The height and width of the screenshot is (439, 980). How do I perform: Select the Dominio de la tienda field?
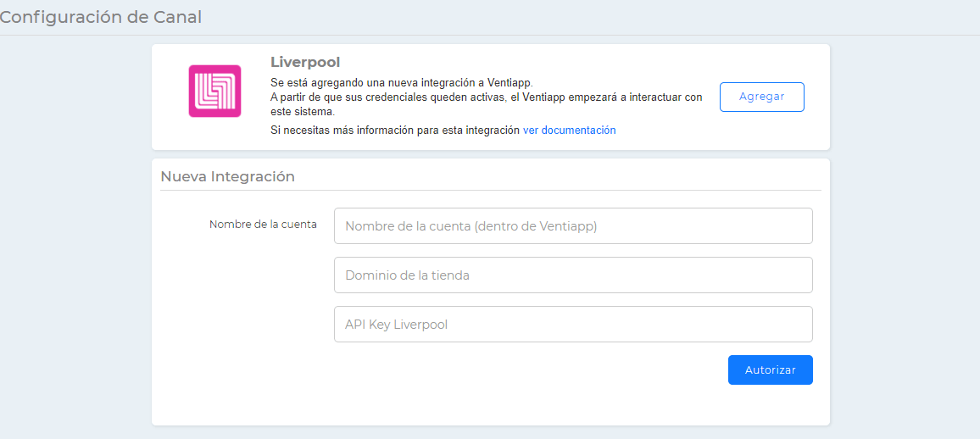point(573,275)
